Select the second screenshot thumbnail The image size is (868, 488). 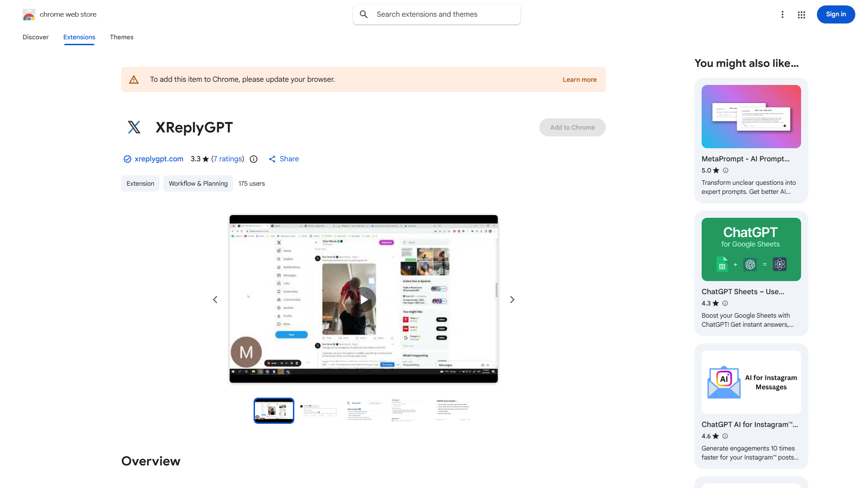click(319, 410)
